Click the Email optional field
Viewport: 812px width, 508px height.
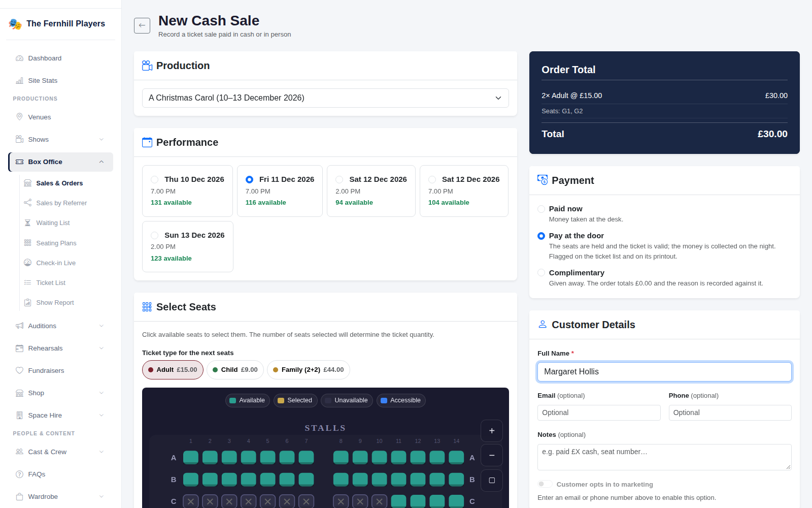click(x=599, y=412)
